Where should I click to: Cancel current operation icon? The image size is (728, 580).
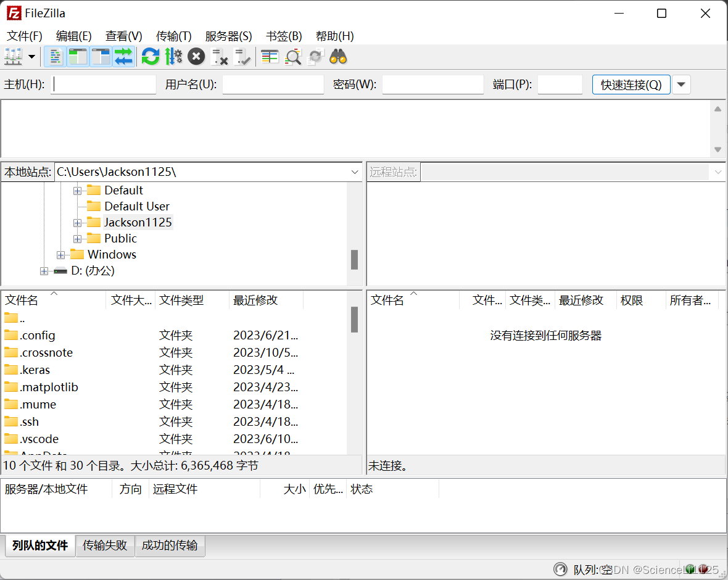196,57
